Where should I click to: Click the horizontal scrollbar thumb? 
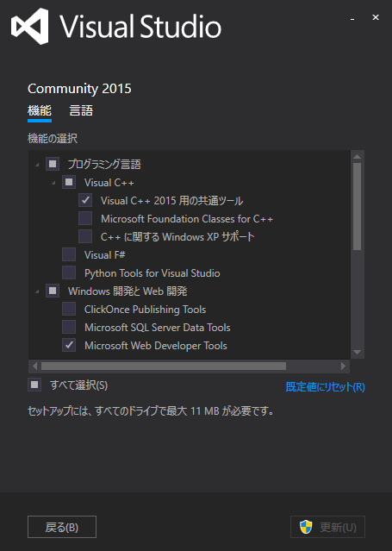(x=164, y=366)
